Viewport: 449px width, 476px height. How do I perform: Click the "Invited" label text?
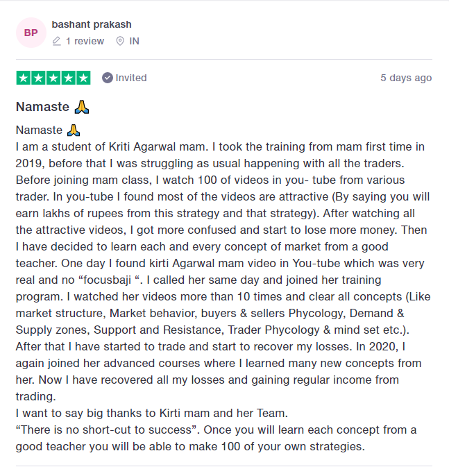pos(131,78)
